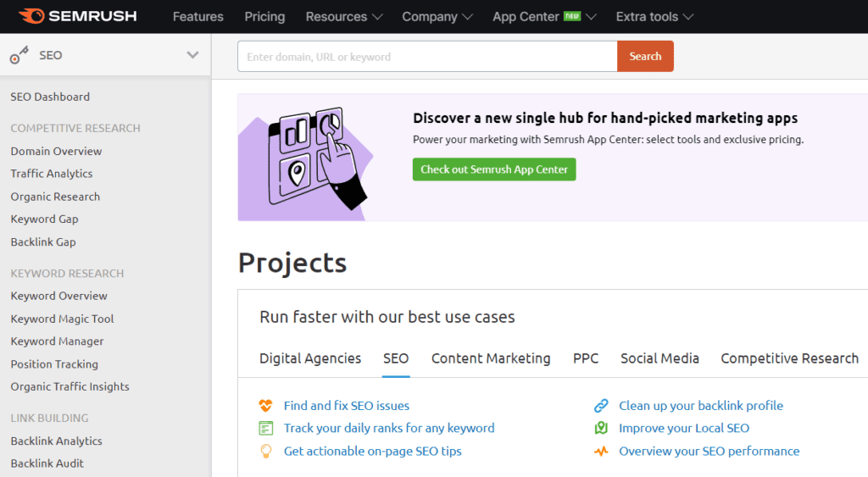The height and width of the screenshot is (477, 868).
Task: Open Clean up your backlink profile link
Action: [701, 406]
